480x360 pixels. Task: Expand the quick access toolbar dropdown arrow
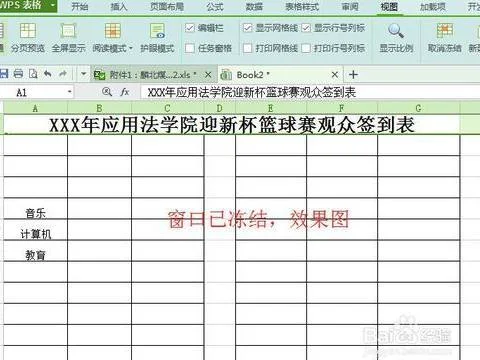coord(83,74)
